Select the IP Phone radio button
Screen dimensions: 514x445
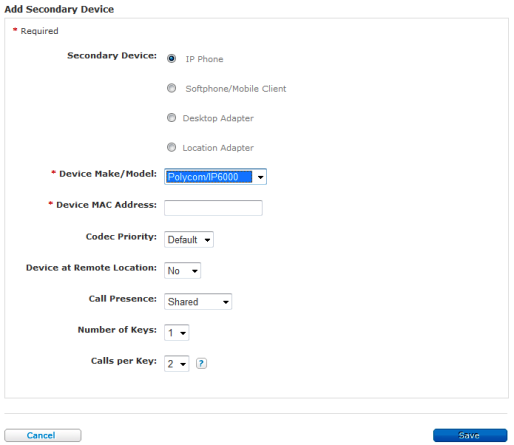point(171,59)
